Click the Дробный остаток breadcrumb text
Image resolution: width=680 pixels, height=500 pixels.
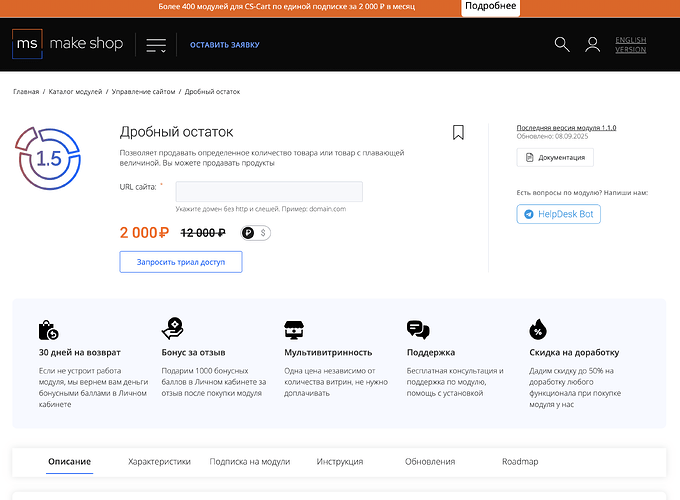[x=212, y=92]
